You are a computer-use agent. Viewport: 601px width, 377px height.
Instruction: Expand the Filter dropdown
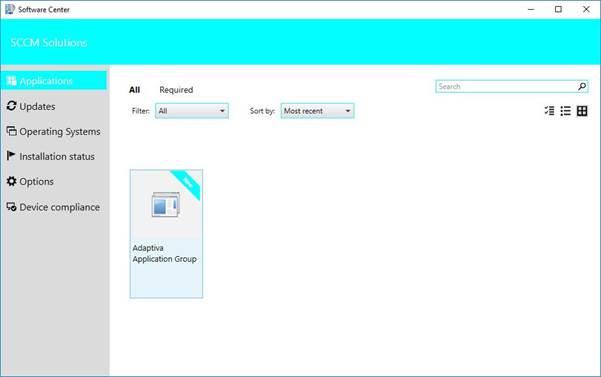[192, 111]
